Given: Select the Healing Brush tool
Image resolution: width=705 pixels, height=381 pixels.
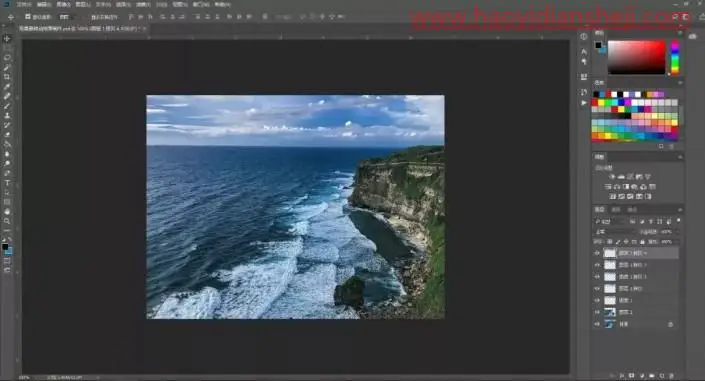Looking at the screenshot, I should pyautogui.click(x=7, y=96).
